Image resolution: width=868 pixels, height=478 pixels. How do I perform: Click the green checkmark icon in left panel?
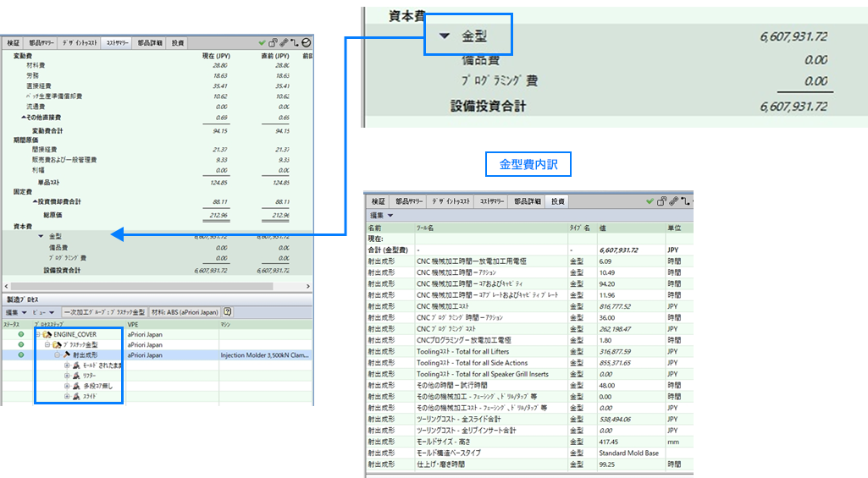pyautogui.click(x=263, y=41)
